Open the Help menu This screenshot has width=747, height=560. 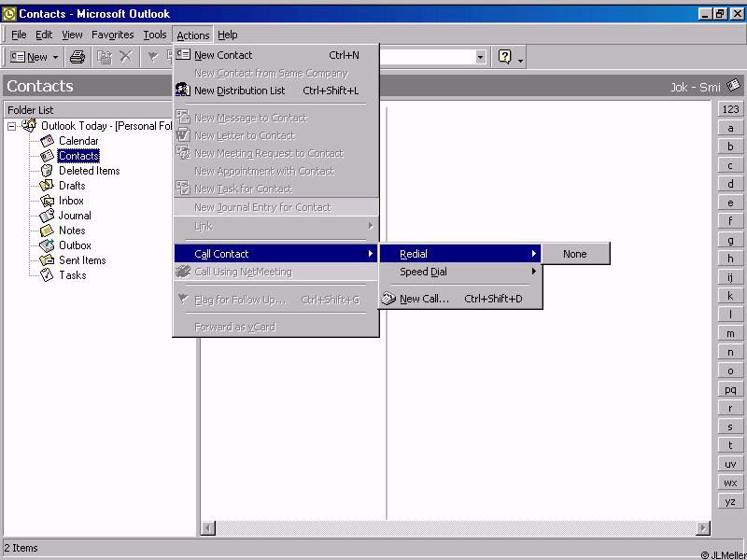click(x=228, y=35)
